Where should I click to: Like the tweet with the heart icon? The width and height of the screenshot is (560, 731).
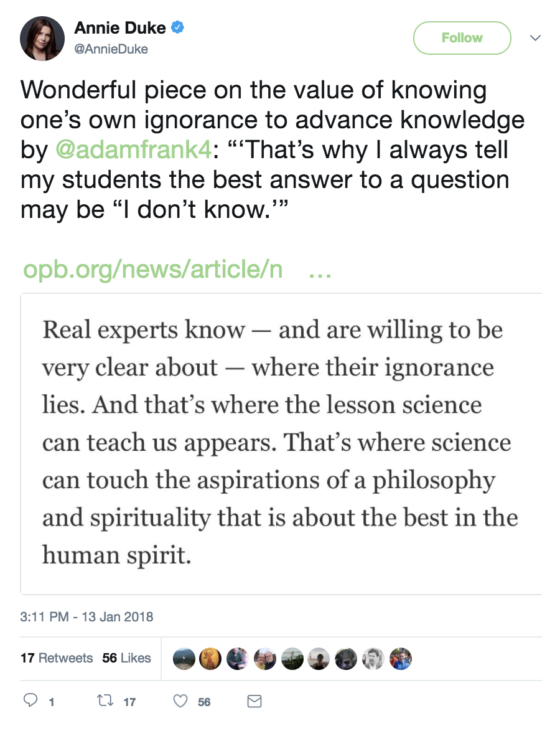pyautogui.click(x=180, y=701)
